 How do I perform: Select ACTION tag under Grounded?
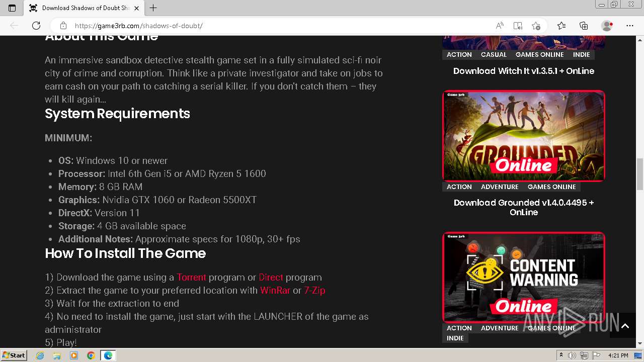459,187
